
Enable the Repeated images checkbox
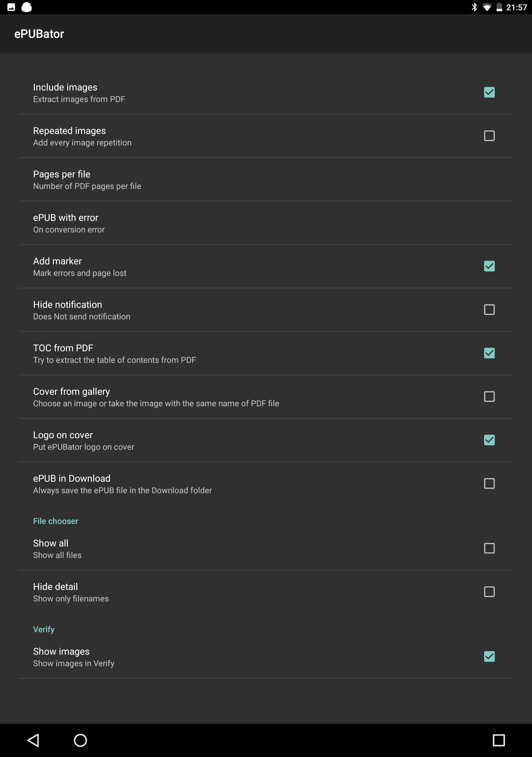coord(489,136)
